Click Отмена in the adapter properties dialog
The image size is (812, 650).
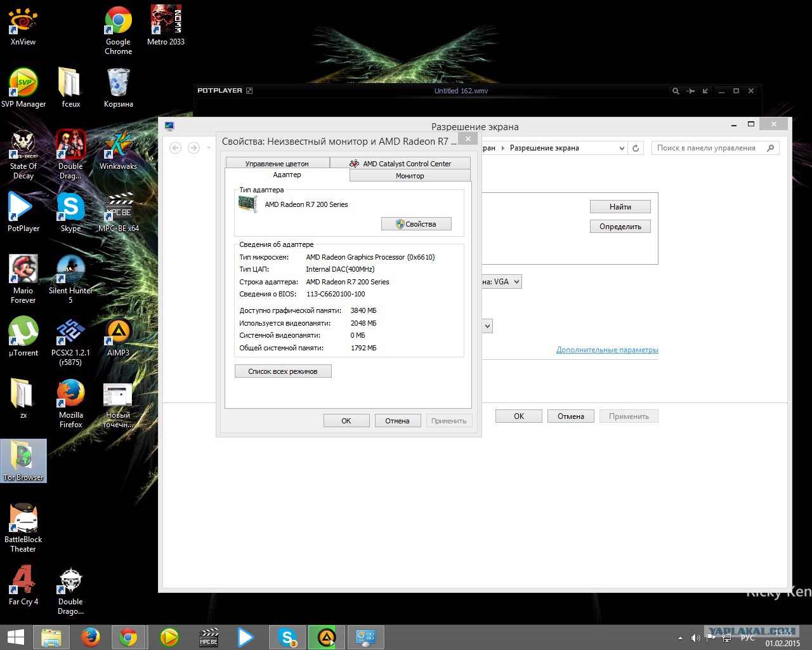(x=397, y=421)
